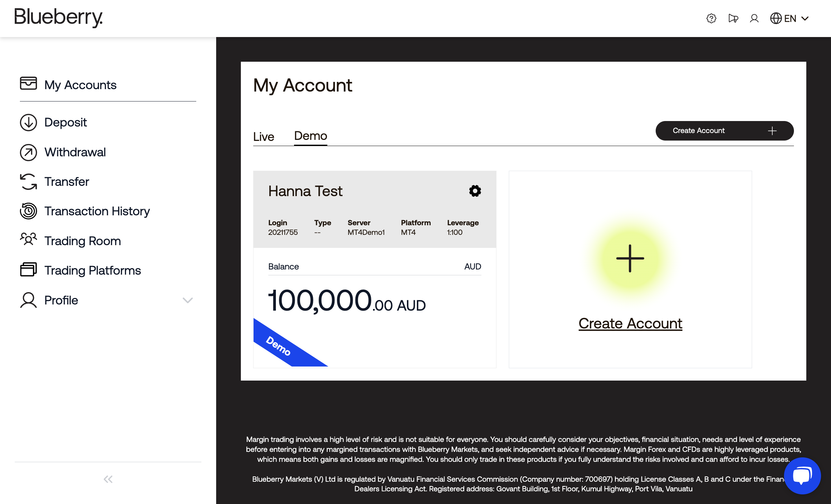This screenshot has height=504, width=831.
Task: Click the Withdrawal arrow icon
Action: click(x=28, y=152)
